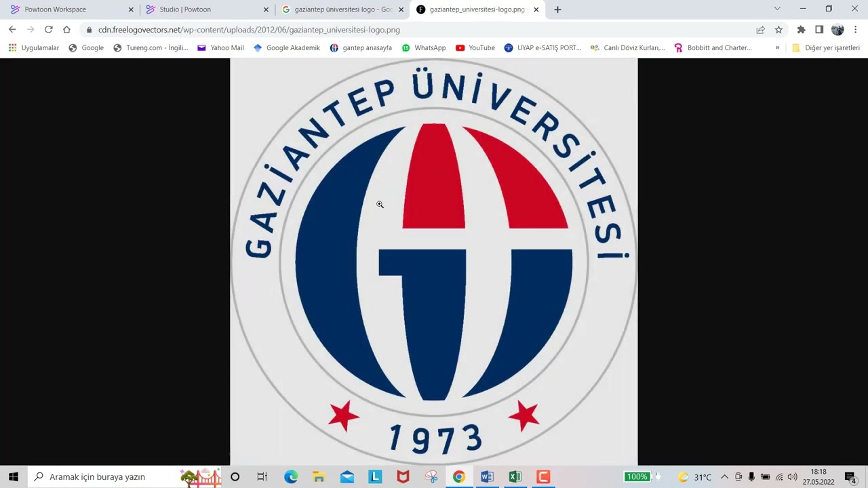Screen dimensions: 868x488
Task: Open the browser home page
Action: click(66, 30)
